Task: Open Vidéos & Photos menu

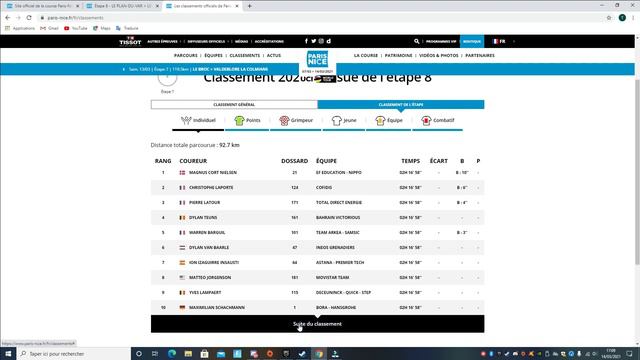Action: [x=439, y=56]
